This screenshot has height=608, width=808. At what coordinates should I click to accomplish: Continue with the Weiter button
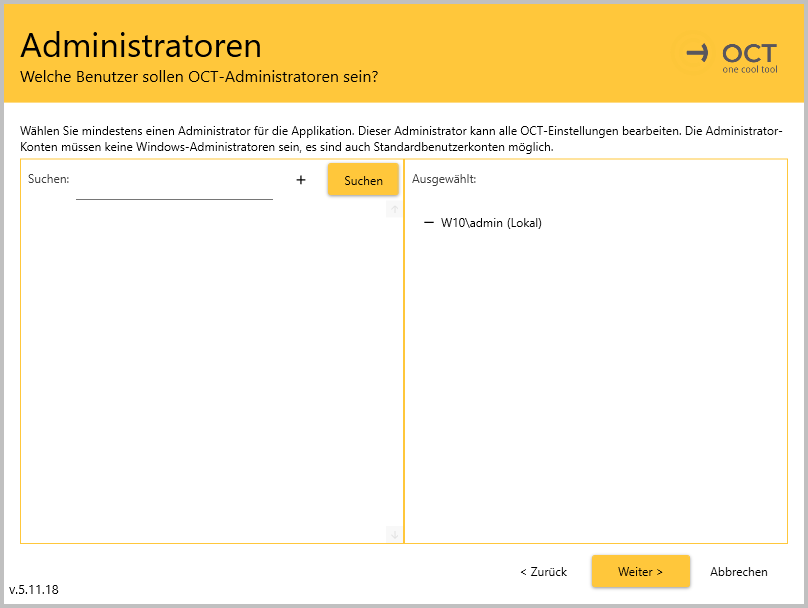640,572
